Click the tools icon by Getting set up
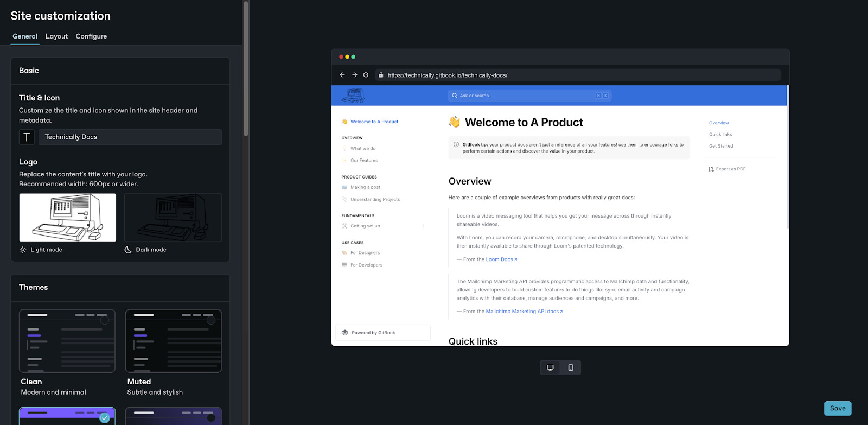Image resolution: width=868 pixels, height=425 pixels. coord(344,226)
